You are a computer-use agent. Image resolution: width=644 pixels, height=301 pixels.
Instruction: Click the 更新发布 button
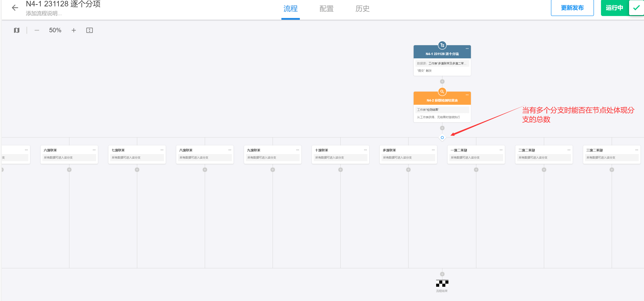pos(572,8)
